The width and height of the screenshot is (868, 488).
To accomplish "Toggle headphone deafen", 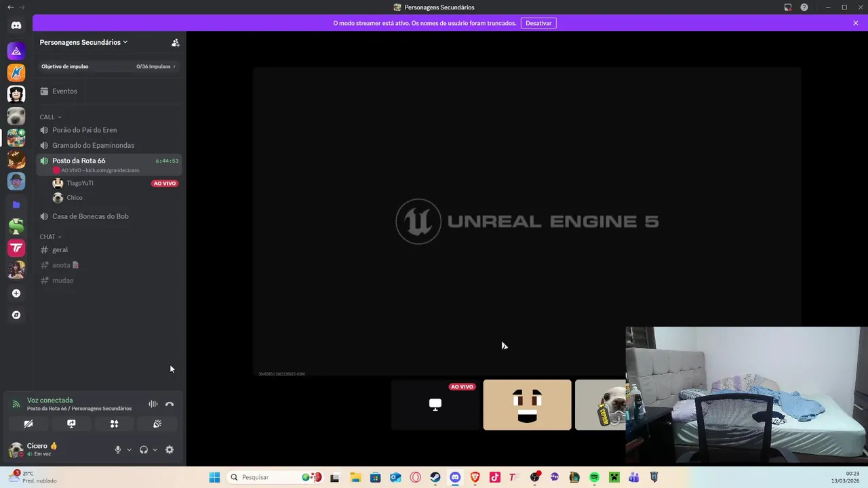I will (144, 449).
